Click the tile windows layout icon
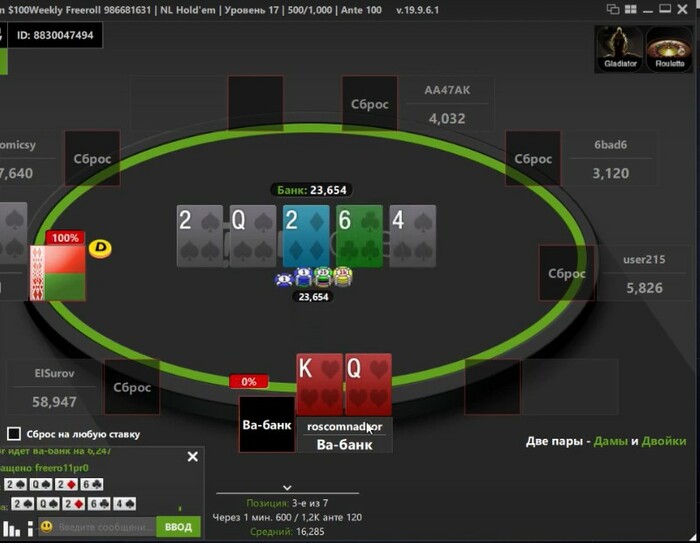The image size is (700, 543). [630, 9]
